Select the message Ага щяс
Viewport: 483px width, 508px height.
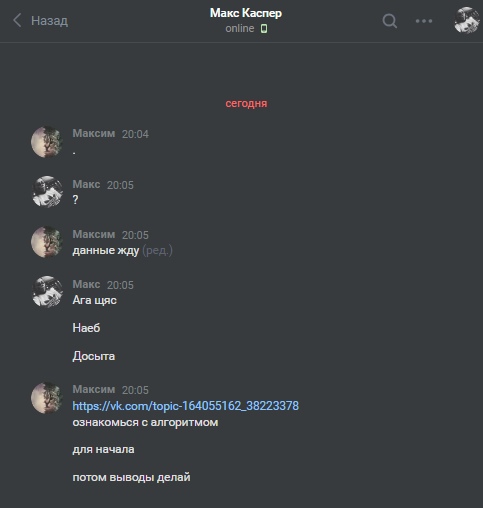(94, 300)
